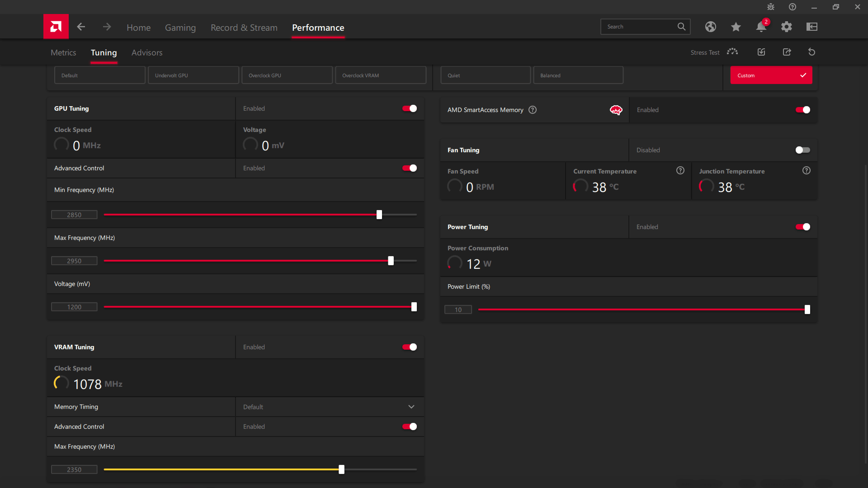Viewport: 868px width, 488px height.
Task: Toggle VRAM Advanced Control switch
Action: tap(410, 427)
